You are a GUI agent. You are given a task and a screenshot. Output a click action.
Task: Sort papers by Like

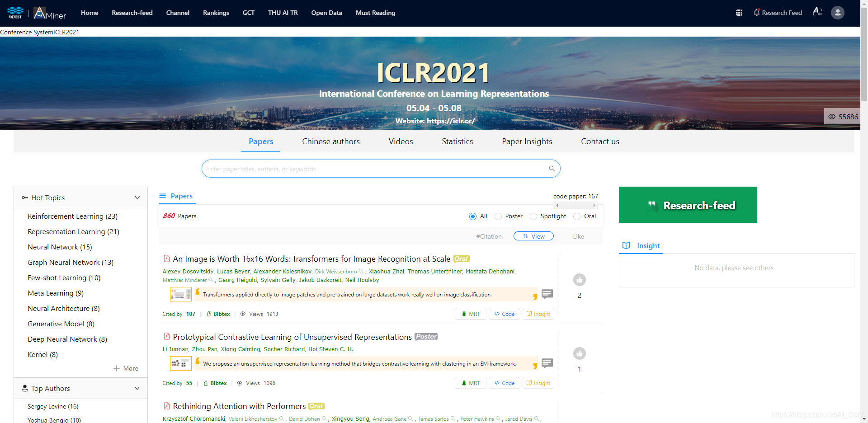pos(578,236)
